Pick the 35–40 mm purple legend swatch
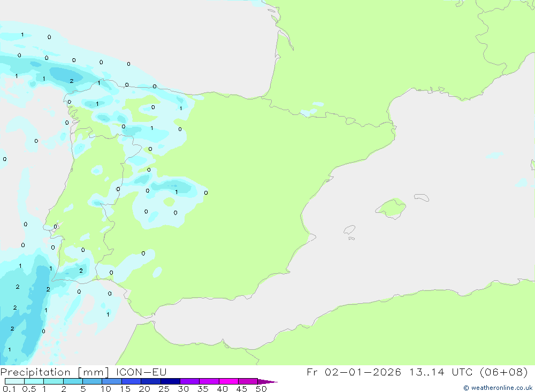 pos(209,381)
